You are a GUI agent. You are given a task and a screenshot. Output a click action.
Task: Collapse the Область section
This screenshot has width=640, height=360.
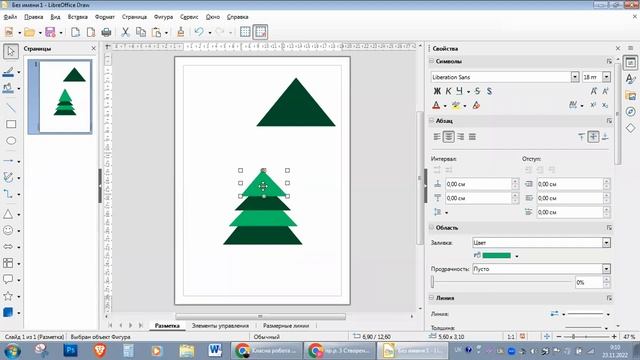tap(431, 227)
